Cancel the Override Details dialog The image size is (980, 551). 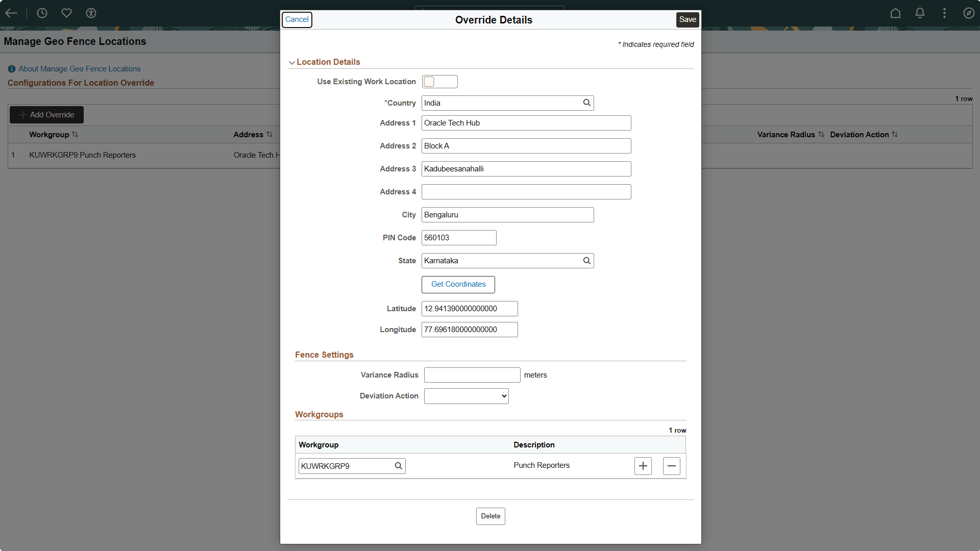pyautogui.click(x=297, y=19)
